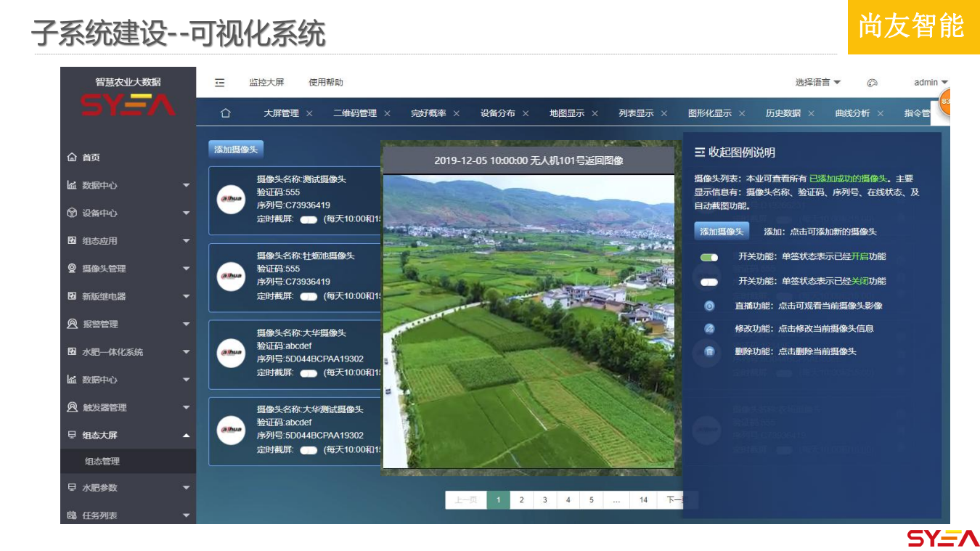The image size is (980, 551).
Task: Expand the 组态应用 sidebar arrow
Action: point(186,241)
